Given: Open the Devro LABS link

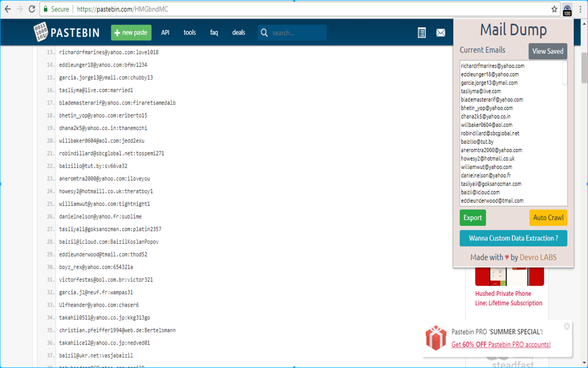Looking at the screenshot, I should (538, 258).
